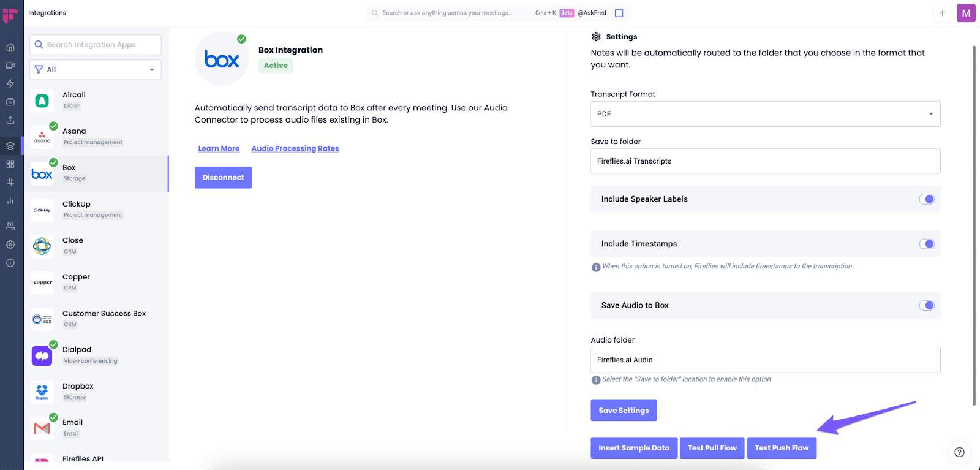The image size is (980, 470).
Task: Toggle Include Speaker Labels switch
Action: click(x=927, y=199)
